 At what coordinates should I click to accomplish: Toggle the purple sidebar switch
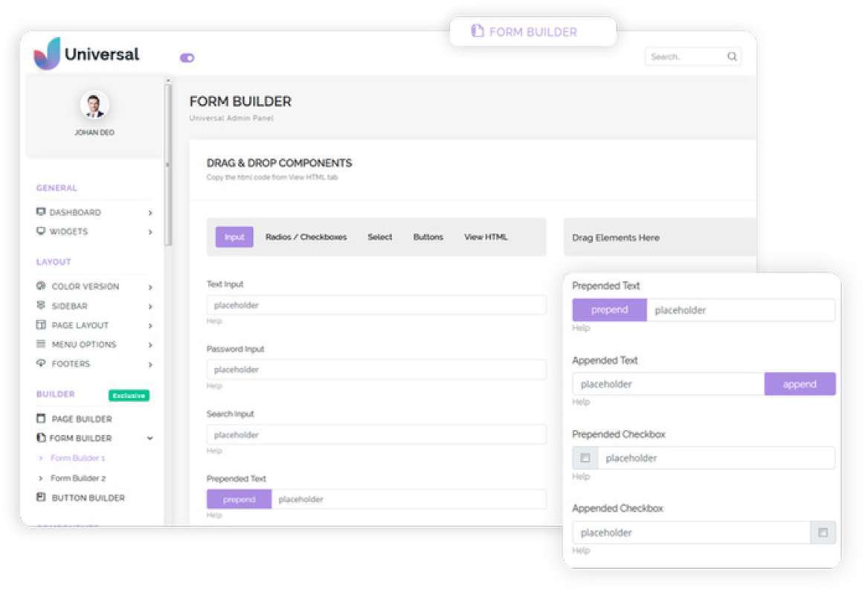point(187,57)
